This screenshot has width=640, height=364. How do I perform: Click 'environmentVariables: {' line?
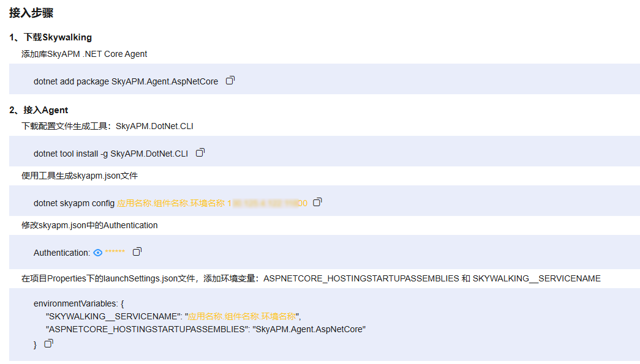click(x=79, y=303)
